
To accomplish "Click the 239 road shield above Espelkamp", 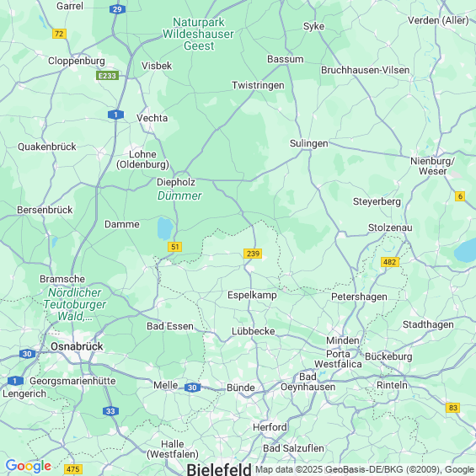I will [x=253, y=254].
